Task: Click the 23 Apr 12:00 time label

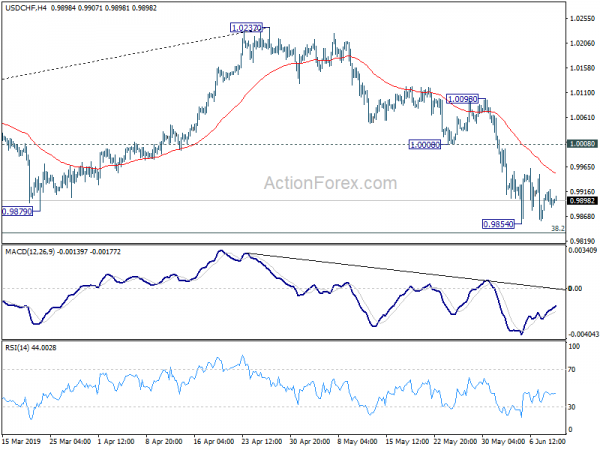Action: [262, 441]
